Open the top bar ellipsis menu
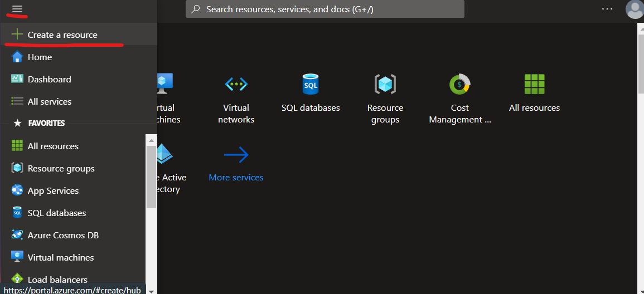This screenshot has width=644, height=294. (607, 9)
